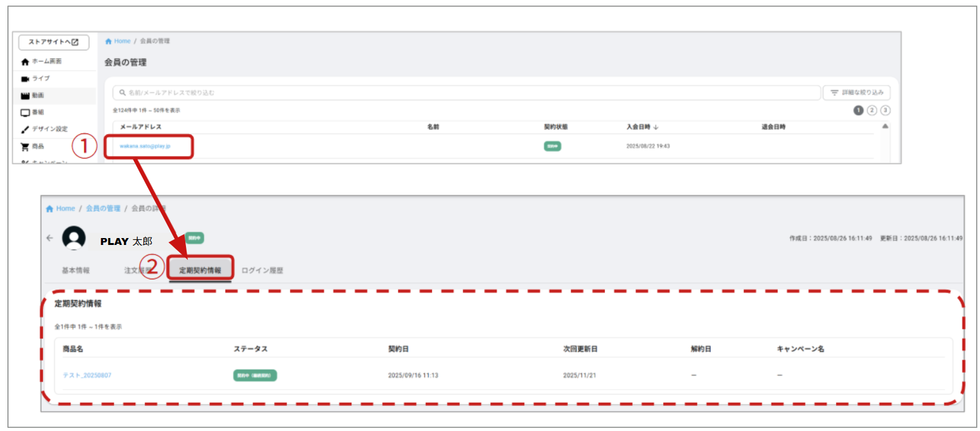Select the clapperboard 動画 icon in sidebar

click(25, 96)
